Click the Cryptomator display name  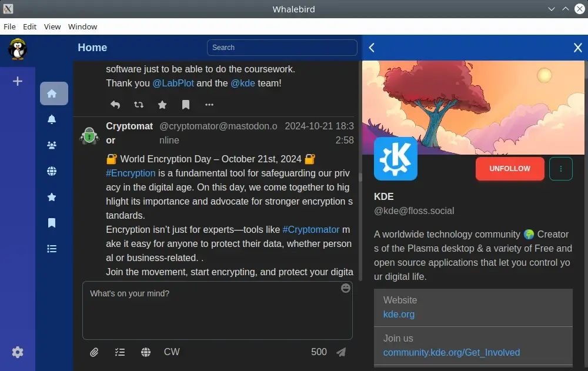(129, 133)
